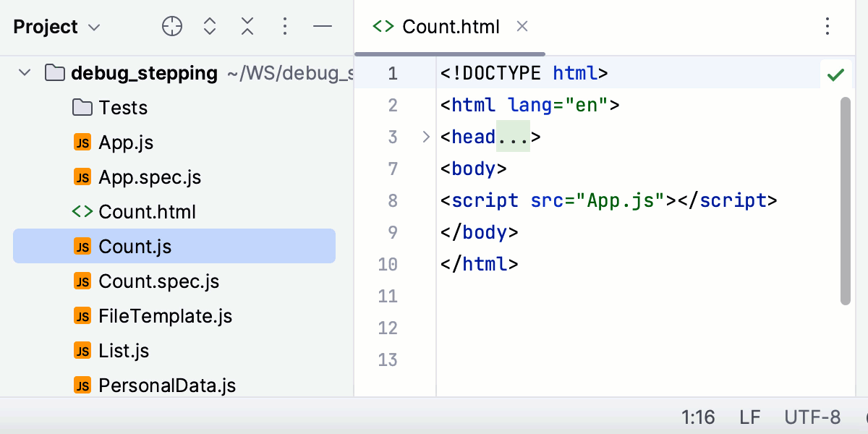Close the Count.html editor tab

pos(522,26)
